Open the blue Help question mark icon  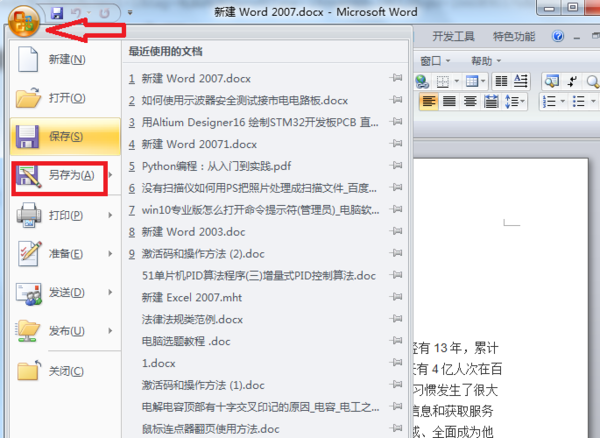tap(558, 36)
